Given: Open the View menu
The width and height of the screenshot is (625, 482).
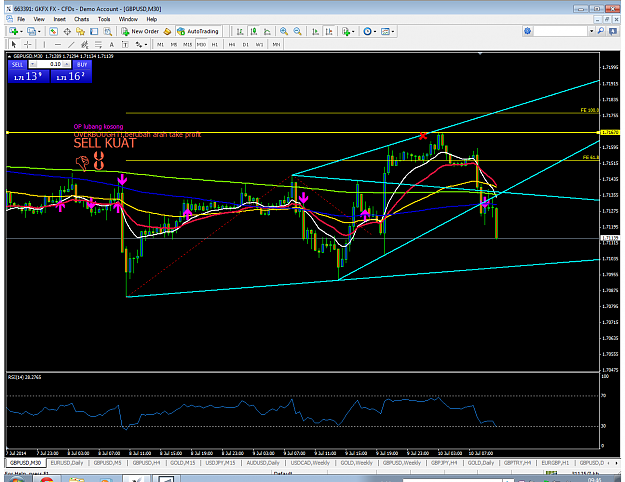Looking at the screenshot, I should point(39,19).
